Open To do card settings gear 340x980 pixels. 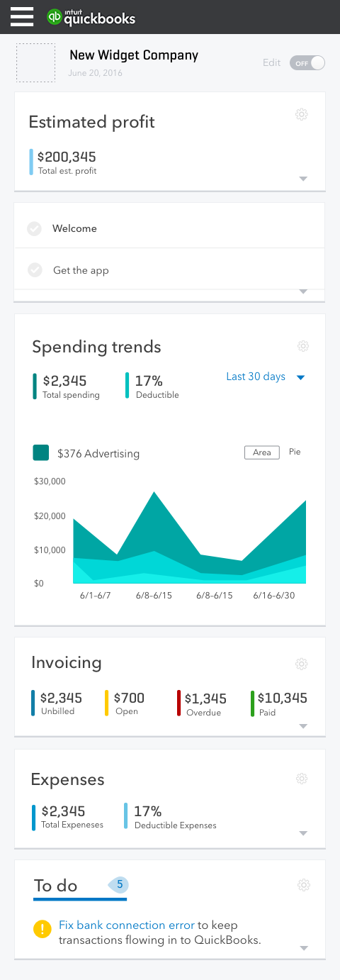coord(304,885)
